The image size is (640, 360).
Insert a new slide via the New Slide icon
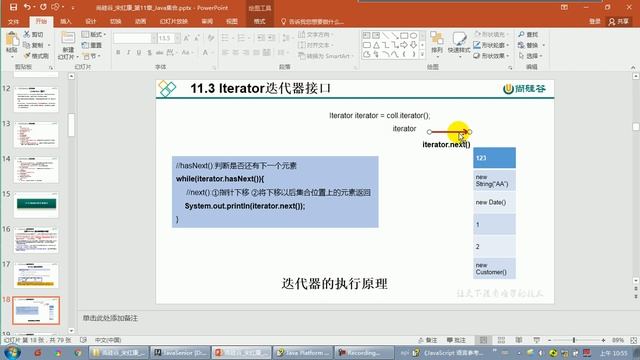coord(68,39)
